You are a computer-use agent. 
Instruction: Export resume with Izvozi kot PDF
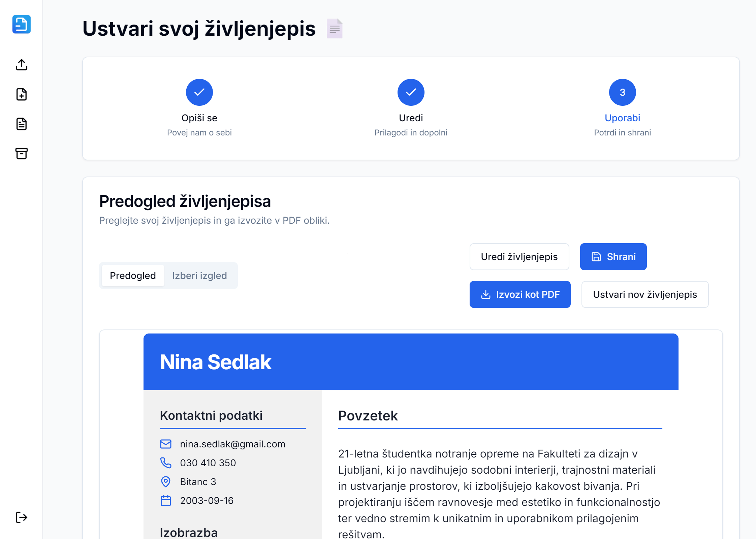pos(520,294)
